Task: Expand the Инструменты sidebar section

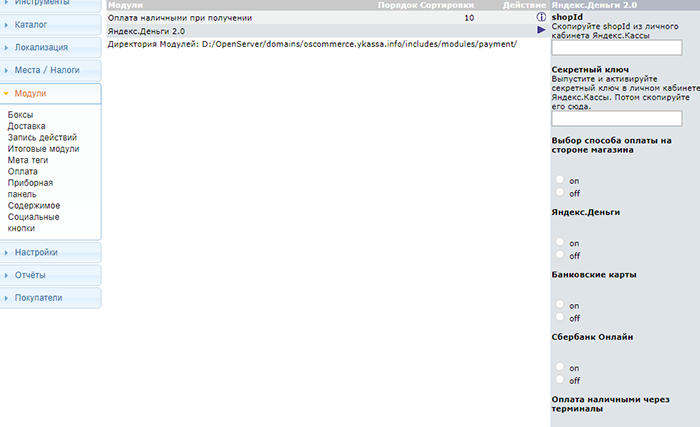Action: [50, 4]
